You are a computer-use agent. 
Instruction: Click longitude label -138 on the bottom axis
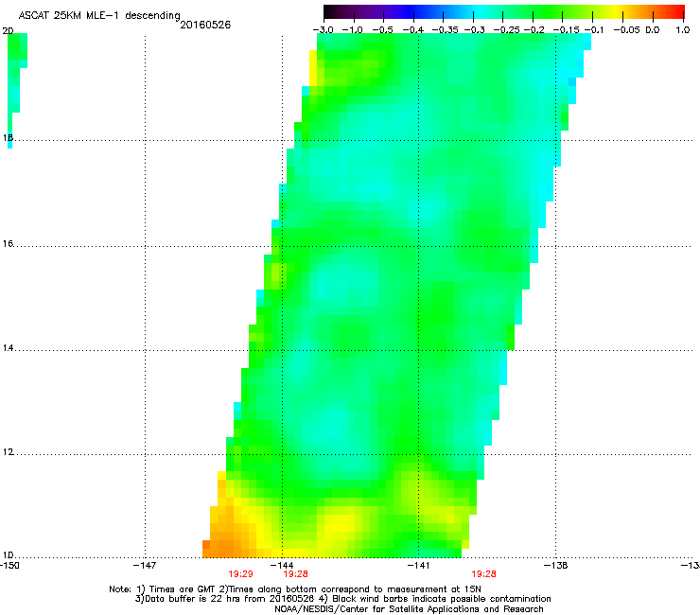(x=555, y=566)
